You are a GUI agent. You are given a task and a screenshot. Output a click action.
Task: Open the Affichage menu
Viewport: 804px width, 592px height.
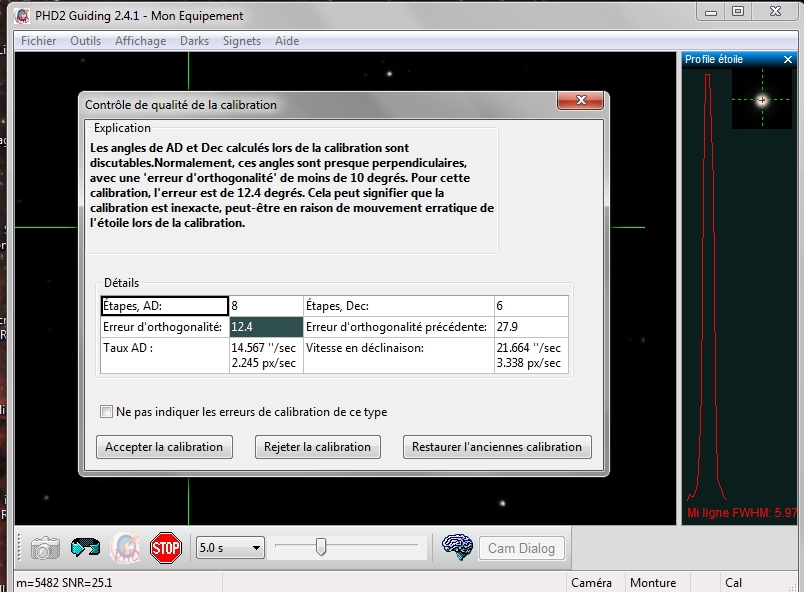pyautogui.click(x=140, y=41)
